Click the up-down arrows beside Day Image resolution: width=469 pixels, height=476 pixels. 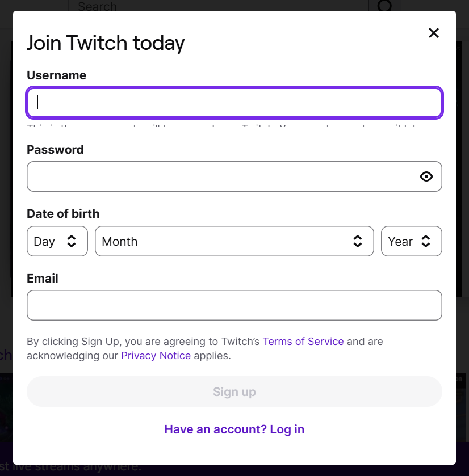point(72,241)
